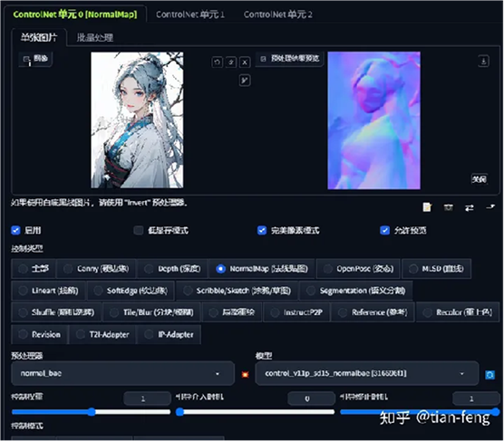This screenshot has height=441, width=504.
Task: Switch to the batch processing tab
Action: pyautogui.click(x=95, y=37)
